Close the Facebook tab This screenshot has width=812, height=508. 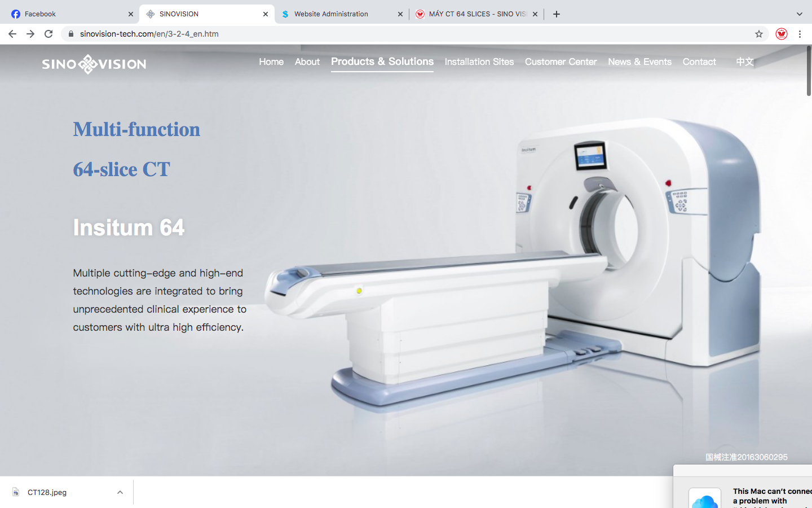(x=131, y=14)
